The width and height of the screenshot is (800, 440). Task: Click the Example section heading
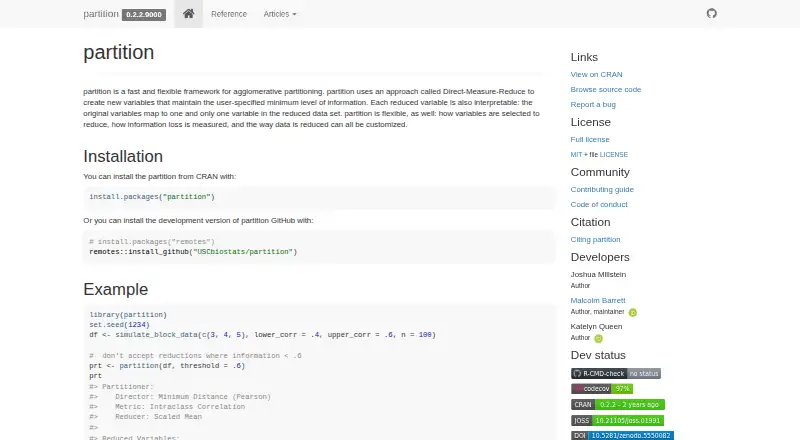pyautogui.click(x=116, y=289)
